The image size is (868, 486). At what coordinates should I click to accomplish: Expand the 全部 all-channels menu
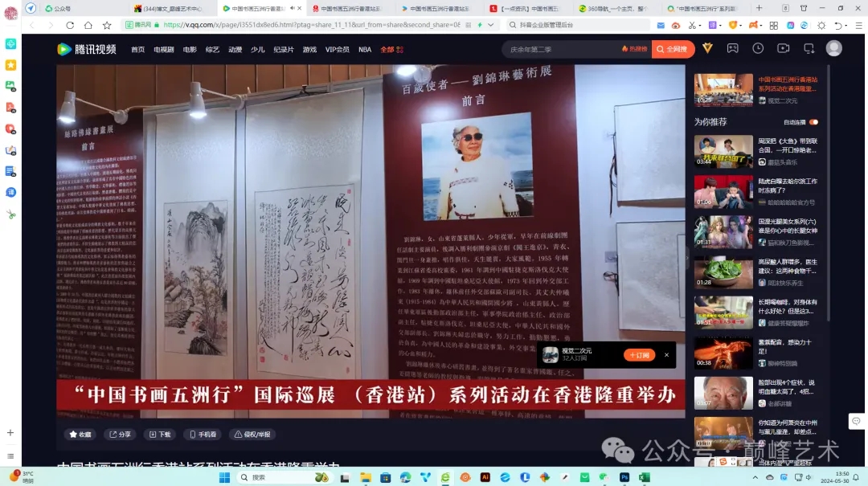pos(392,49)
